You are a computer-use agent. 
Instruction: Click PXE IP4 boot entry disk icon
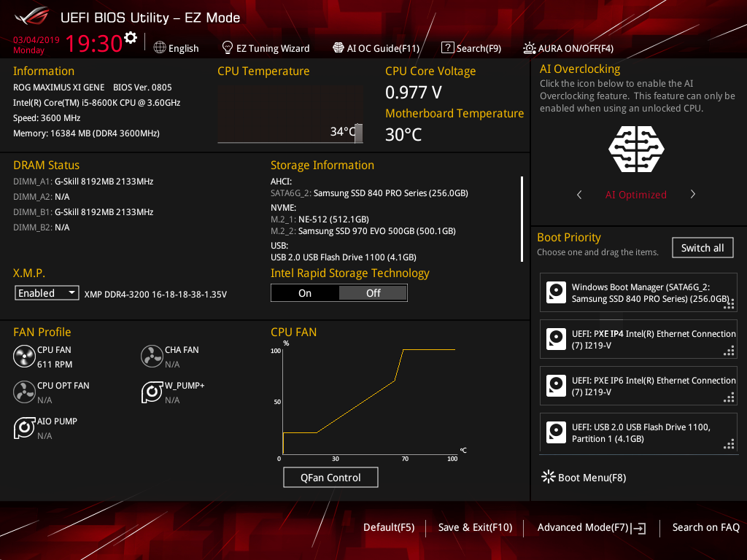click(556, 339)
